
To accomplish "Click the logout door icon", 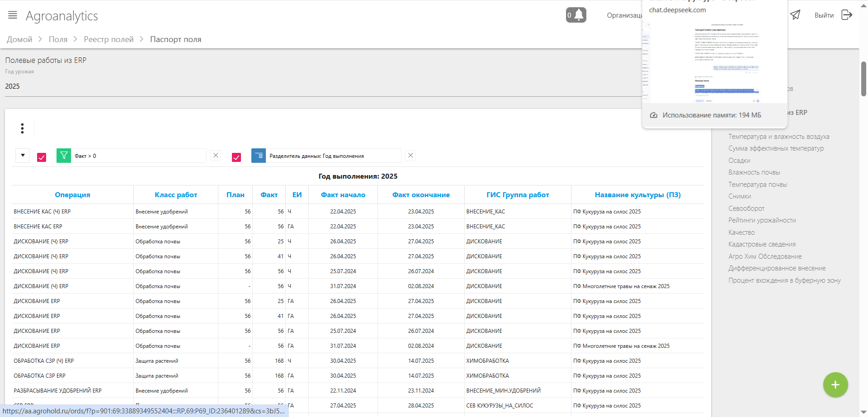I will click(847, 15).
